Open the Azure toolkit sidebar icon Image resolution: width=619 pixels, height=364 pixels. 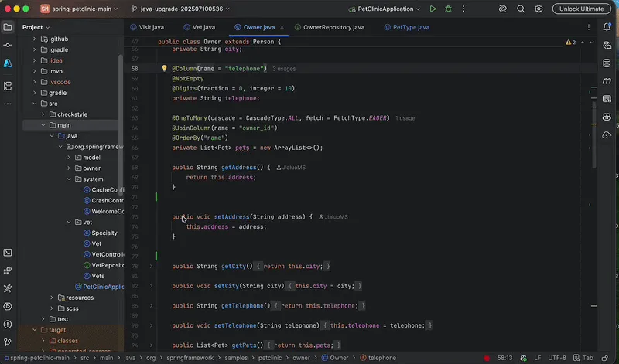coord(8,63)
